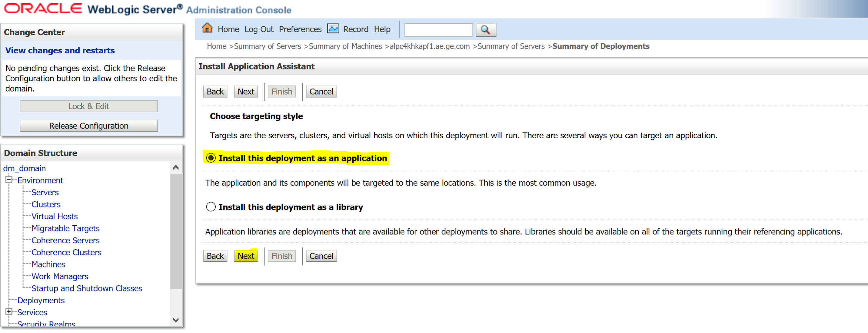Click the top Next button

[246, 91]
